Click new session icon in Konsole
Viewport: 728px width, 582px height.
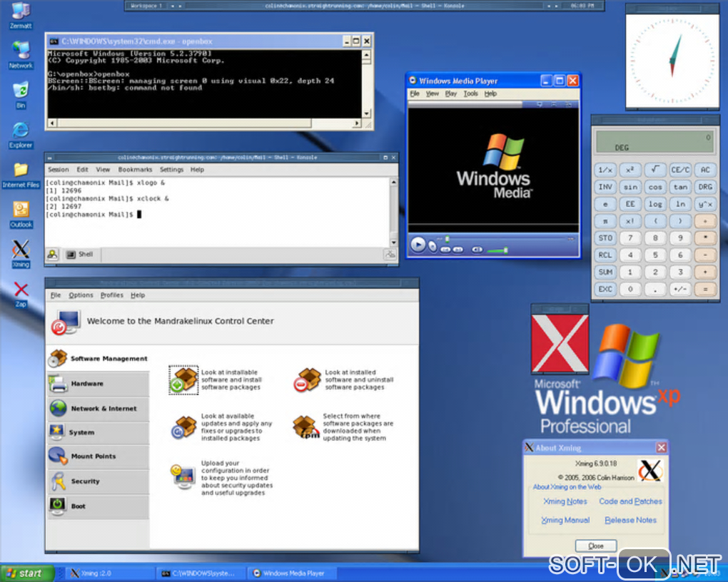coord(53,255)
